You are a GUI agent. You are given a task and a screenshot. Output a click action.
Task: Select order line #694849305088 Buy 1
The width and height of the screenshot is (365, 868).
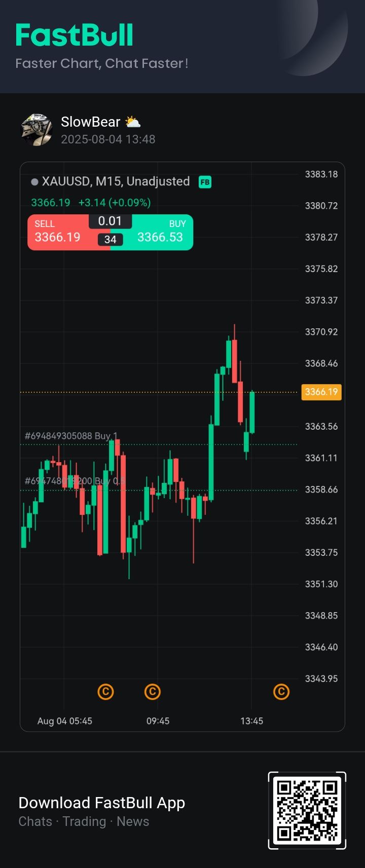[x=71, y=436]
